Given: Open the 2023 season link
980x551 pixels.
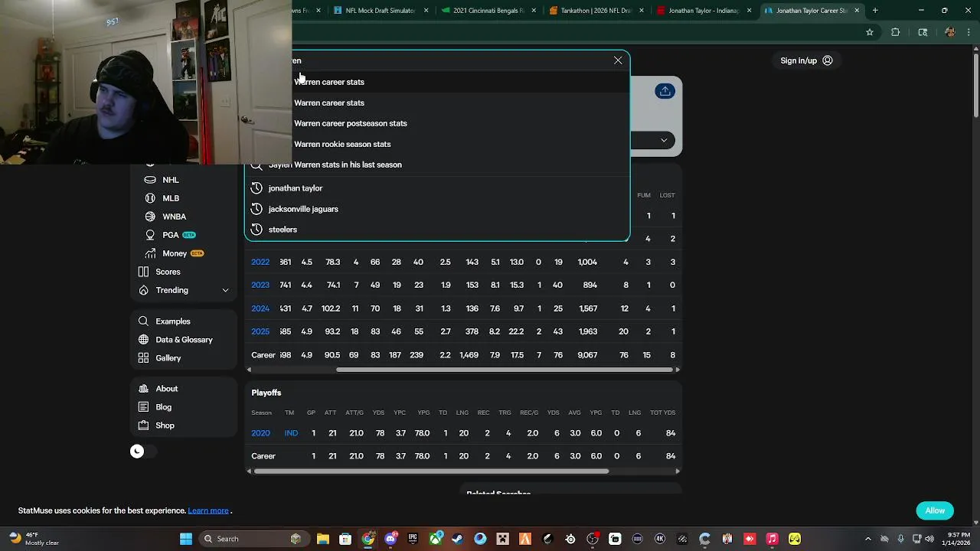Looking at the screenshot, I should point(260,285).
